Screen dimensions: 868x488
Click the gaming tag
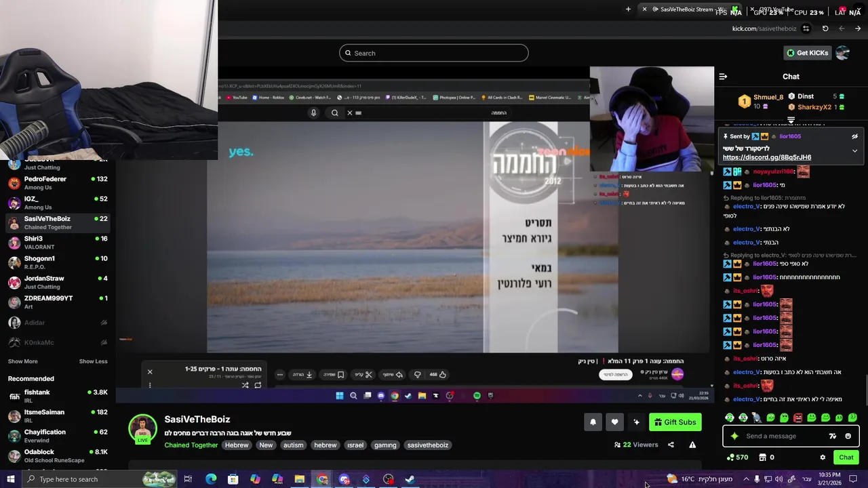[385, 445]
